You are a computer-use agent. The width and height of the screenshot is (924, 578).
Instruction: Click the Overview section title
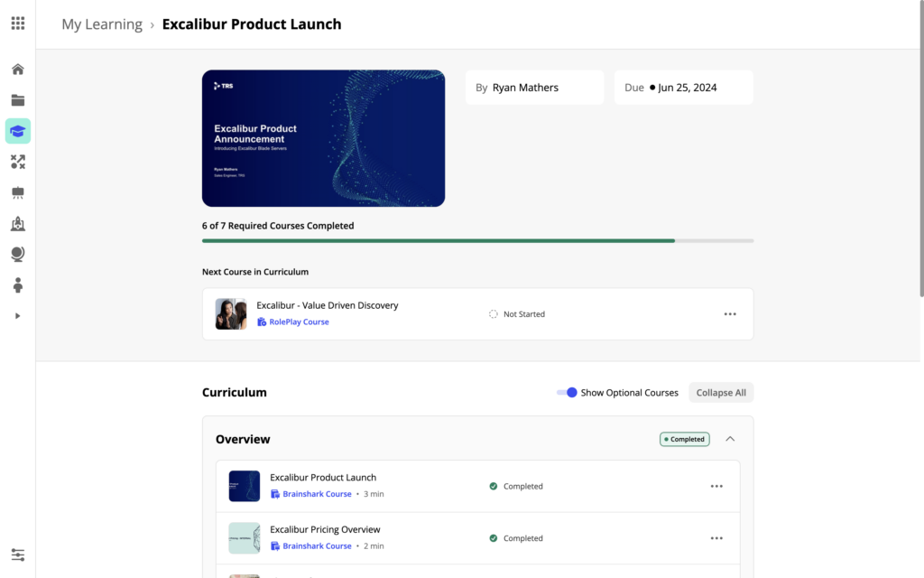[243, 440]
